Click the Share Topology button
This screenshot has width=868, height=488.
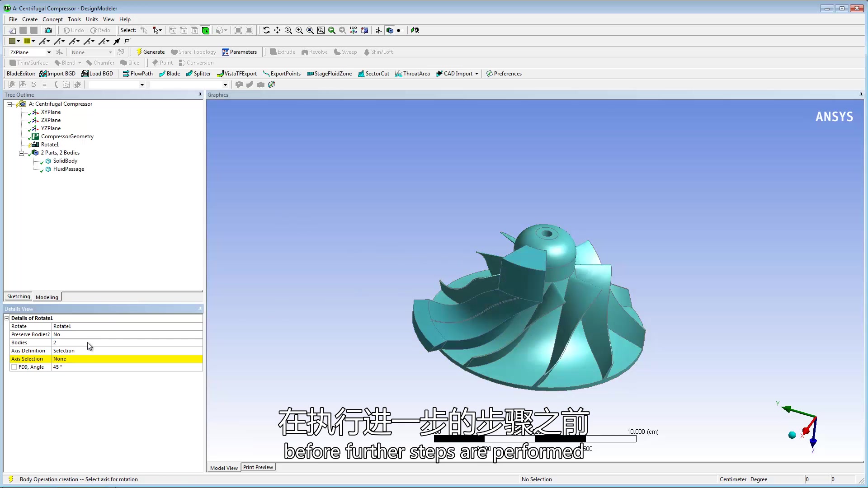click(x=193, y=52)
